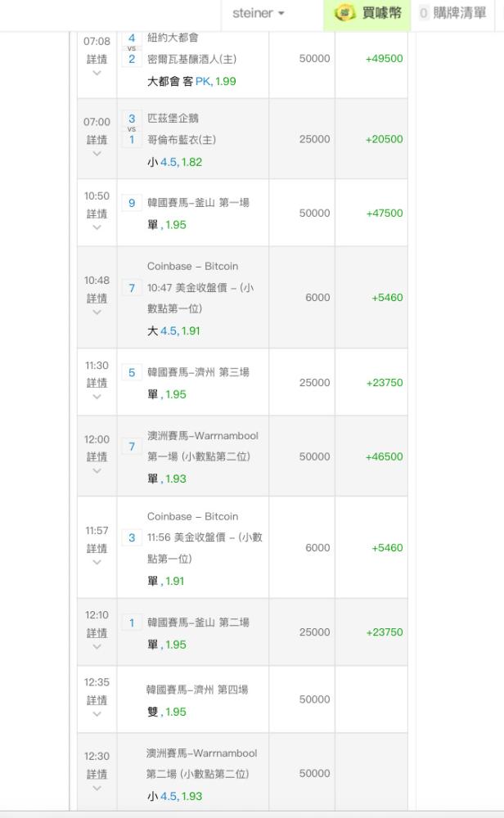Expand chevron under the 11:30 row
Image resolution: width=504 pixels, height=818 pixels.
pos(97,397)
